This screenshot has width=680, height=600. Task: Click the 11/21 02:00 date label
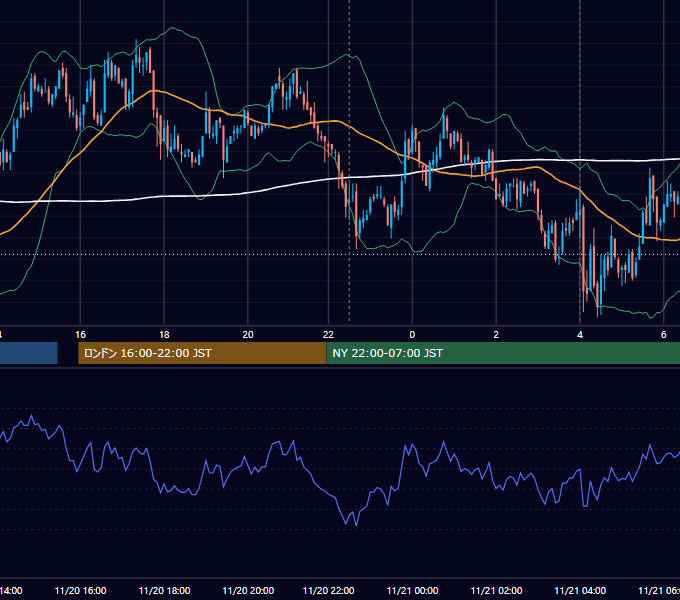[x=497, y=590]
